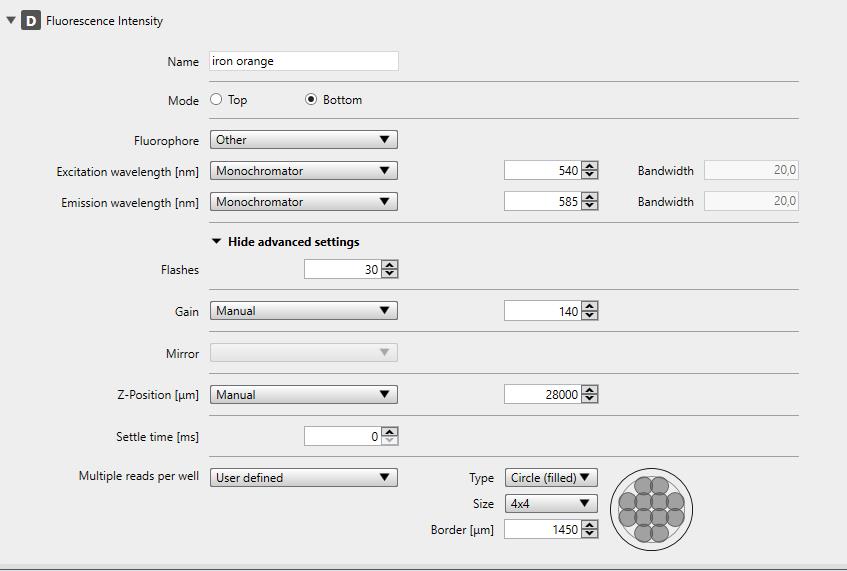Increase the Flashes count spinner
The image size is (847, 571).
[x=389, y=265]
